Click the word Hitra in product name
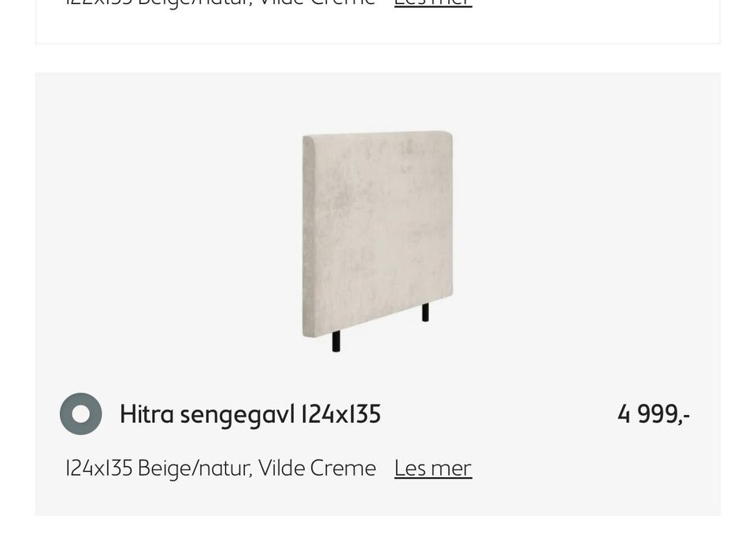 [x=146, y=414]
